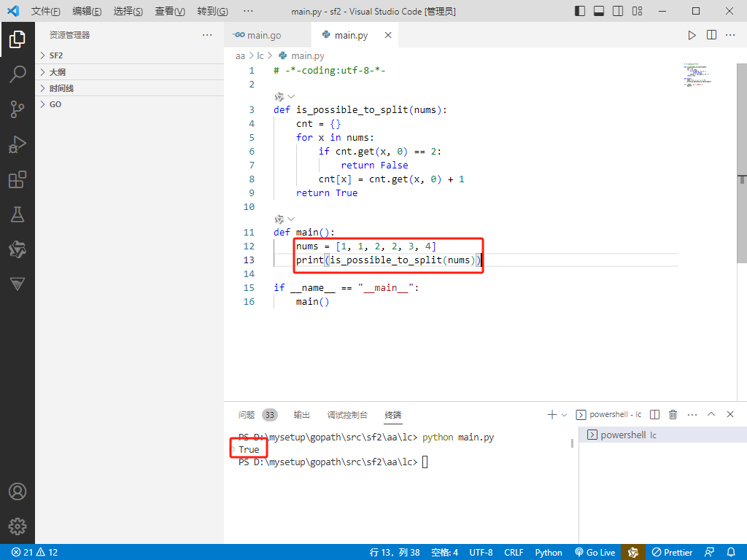The width and height of the screenshot is (747, 560).
Task: Select powershell lc terminal in list
Action: tap(662, 435)
